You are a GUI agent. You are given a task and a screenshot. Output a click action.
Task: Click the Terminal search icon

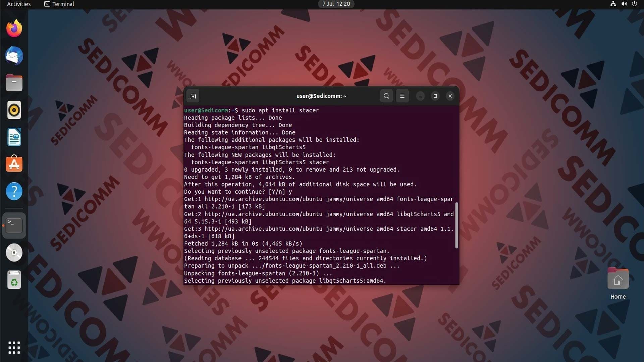tap(386, 96)
